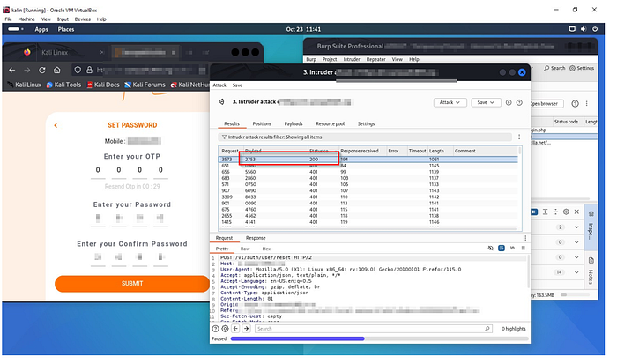Expand inspector row showing count 2
Viewport: 617px width, 364px height.
[x=576, y=227]
